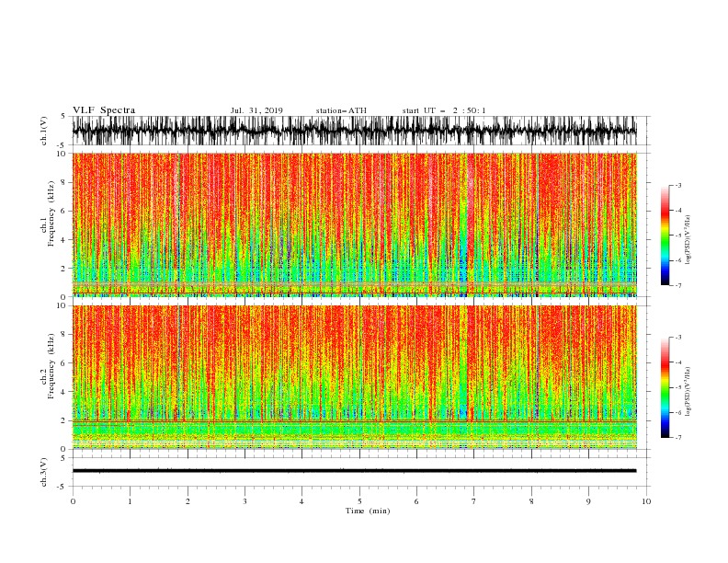This screenshot has height=563, width=728.
Task: Click time axis tick label "10"
Action: tap(646, 501)
